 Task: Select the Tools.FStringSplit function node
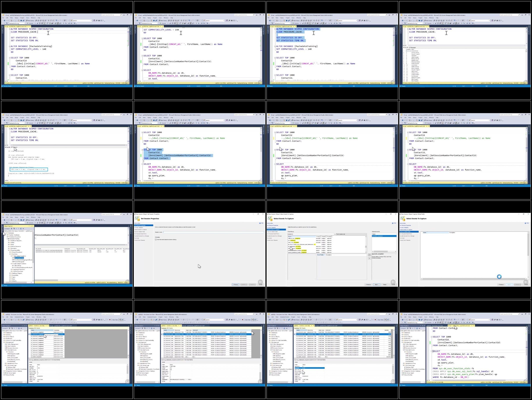20,262
